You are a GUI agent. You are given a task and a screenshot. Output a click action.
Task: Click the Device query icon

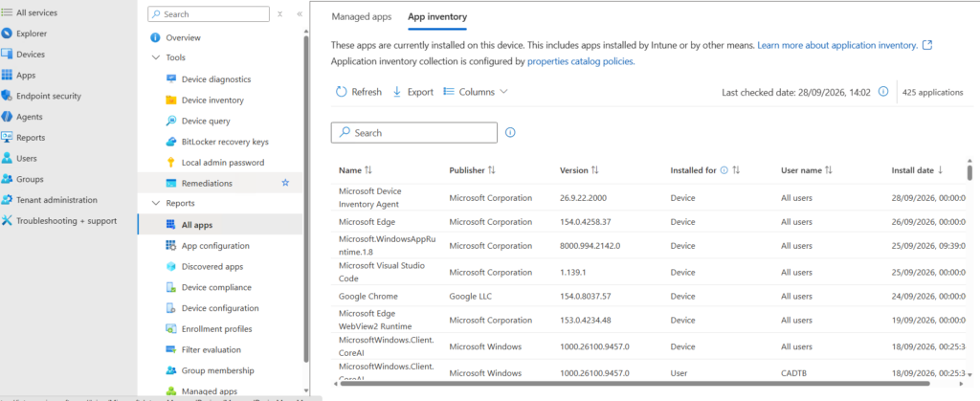click(170, 122)
